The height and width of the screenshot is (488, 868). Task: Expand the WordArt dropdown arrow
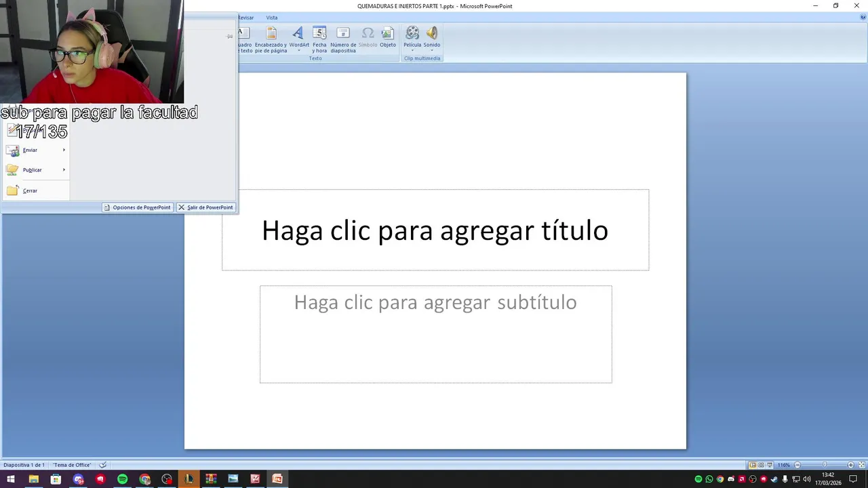click(x=298, y=51)
